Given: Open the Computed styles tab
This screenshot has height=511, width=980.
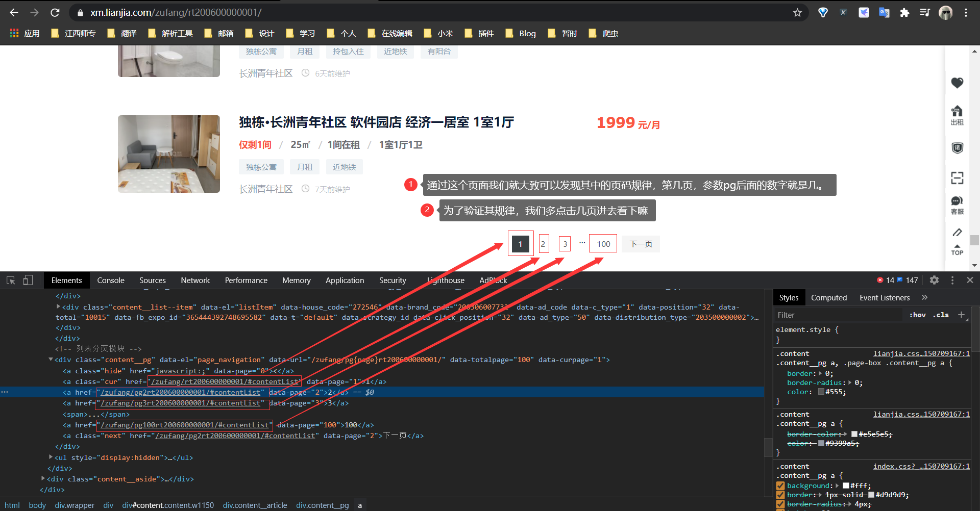Looking at the screenshot, I should click(829, 297).
